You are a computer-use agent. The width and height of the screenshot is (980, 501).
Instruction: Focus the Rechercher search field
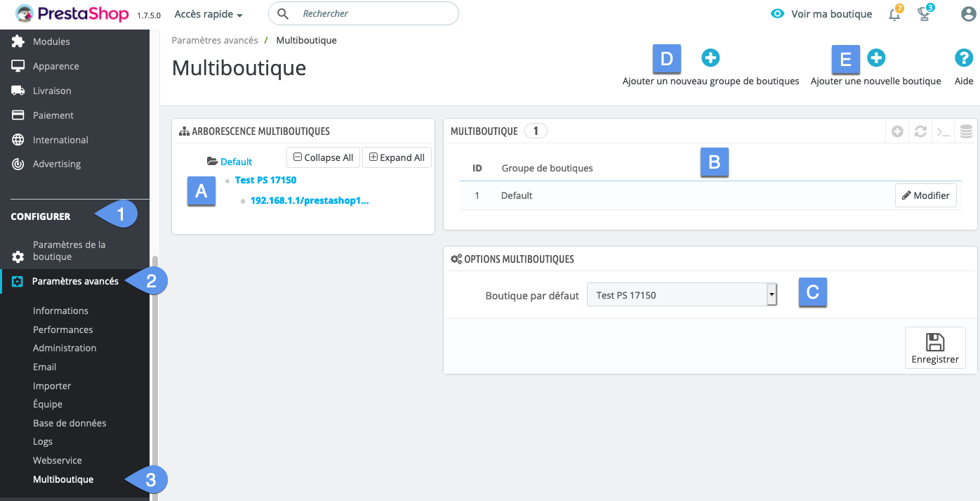[x=363, y=13]
